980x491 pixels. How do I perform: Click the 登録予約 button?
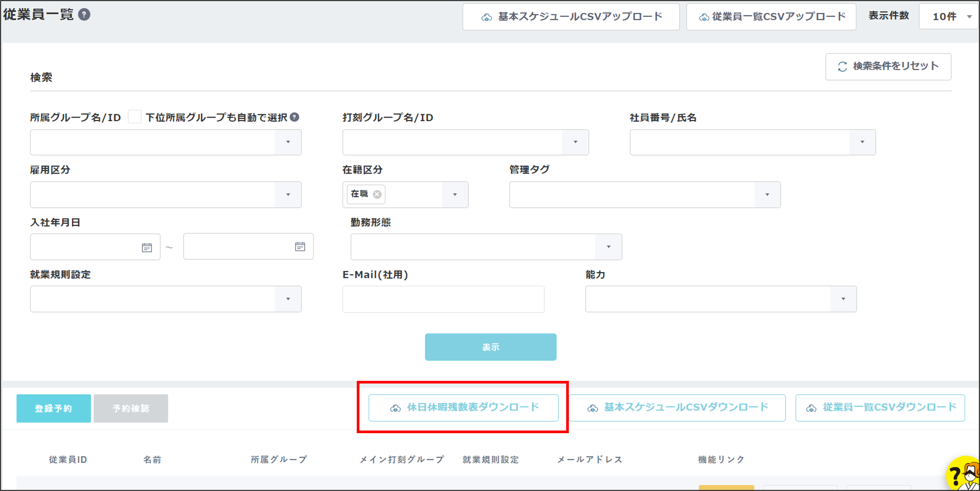(54, 408)
